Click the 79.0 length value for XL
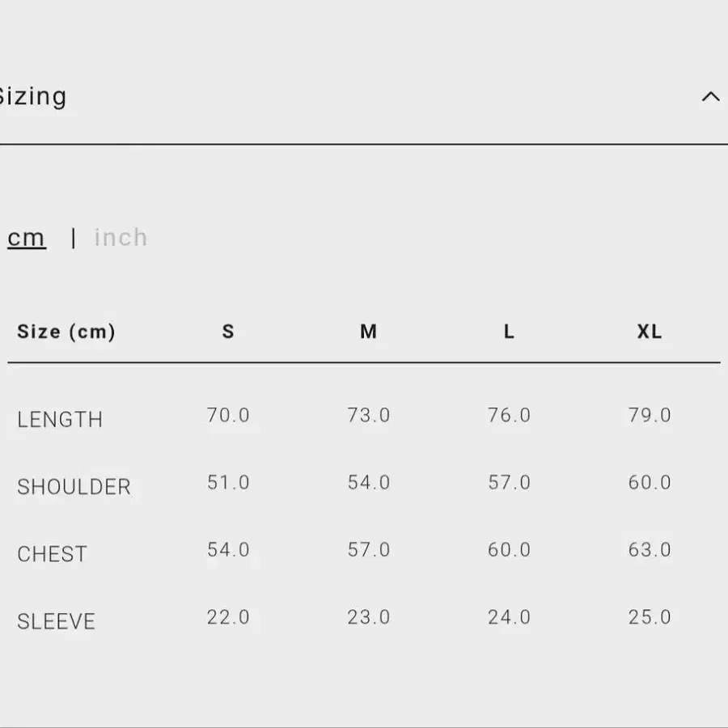This screenshot has width=728, height=728. click(x=649, y=415)
